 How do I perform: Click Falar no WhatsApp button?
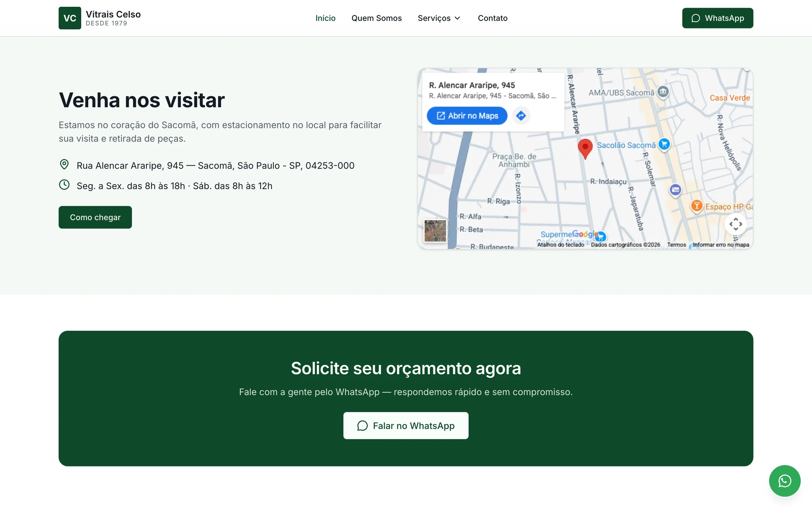click(x=406, y=426)
